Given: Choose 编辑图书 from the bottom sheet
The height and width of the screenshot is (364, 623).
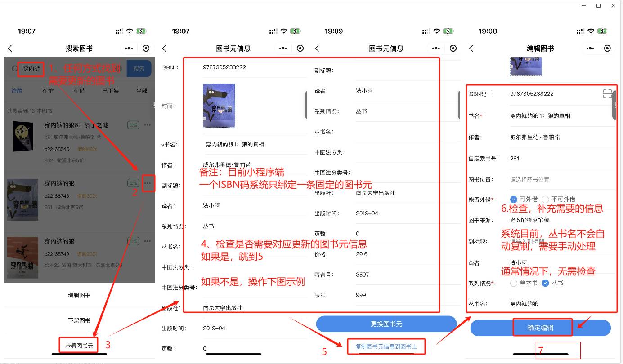Looking at the screenshot, I should click(79, 295).
